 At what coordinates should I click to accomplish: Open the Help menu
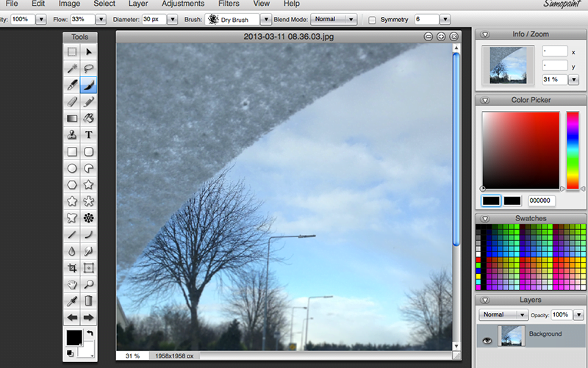click(291, 4)
